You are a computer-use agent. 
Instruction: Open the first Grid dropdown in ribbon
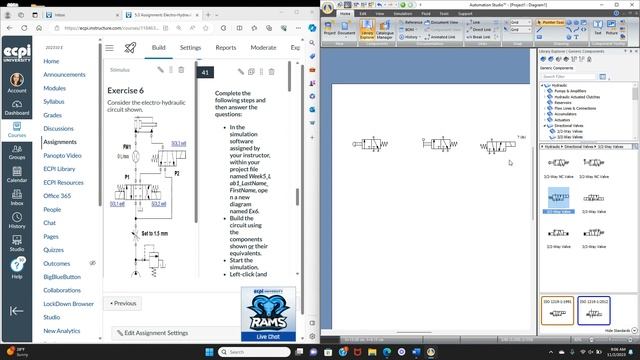[x=521, y=22]
